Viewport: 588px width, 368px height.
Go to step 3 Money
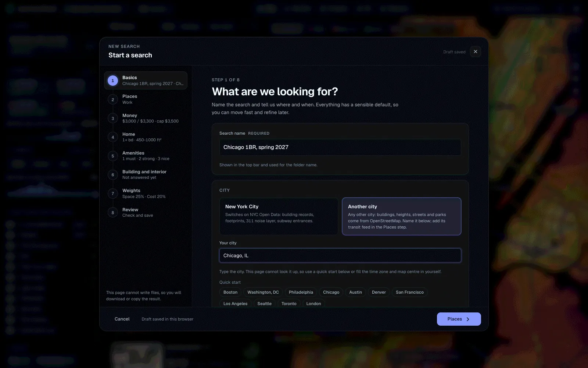[x=146, y=118]
